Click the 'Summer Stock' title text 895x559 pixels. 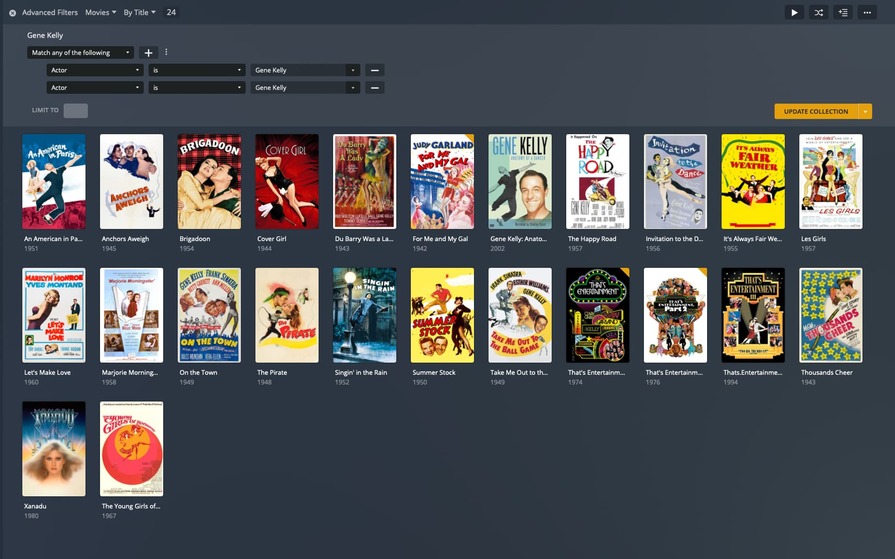point(434,372)
